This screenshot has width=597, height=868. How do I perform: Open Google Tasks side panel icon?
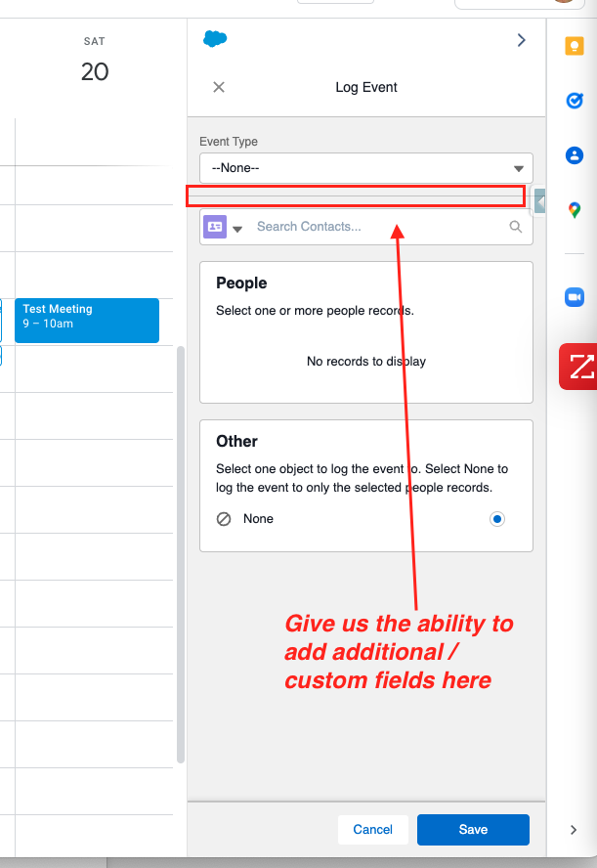click(575, 101)
